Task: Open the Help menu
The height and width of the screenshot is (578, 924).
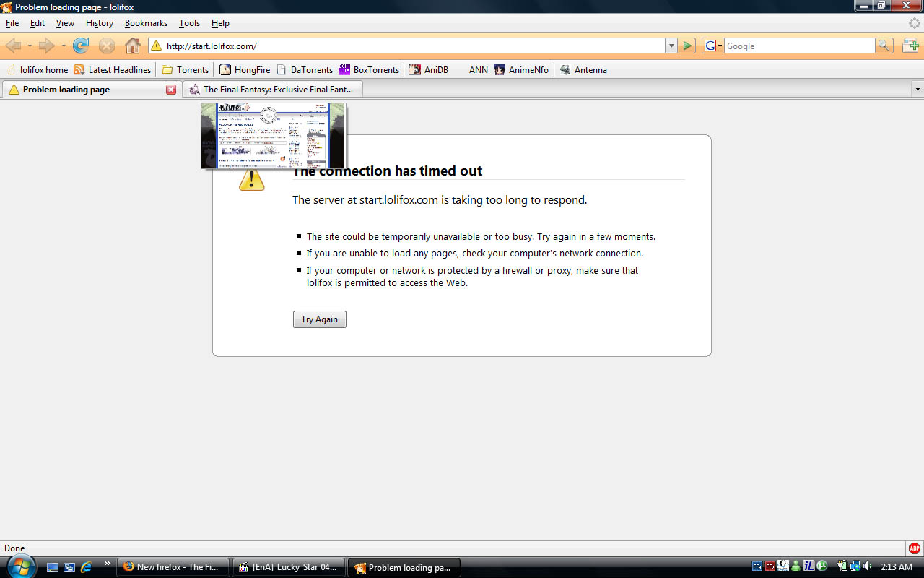Action: coord(220,23)
